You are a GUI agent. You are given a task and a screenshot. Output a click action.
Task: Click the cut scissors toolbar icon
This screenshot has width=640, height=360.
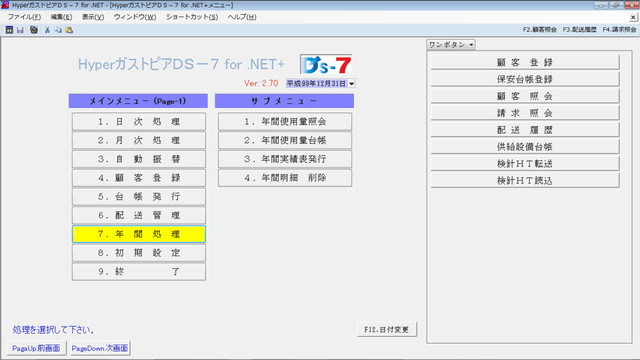(47, 30)
